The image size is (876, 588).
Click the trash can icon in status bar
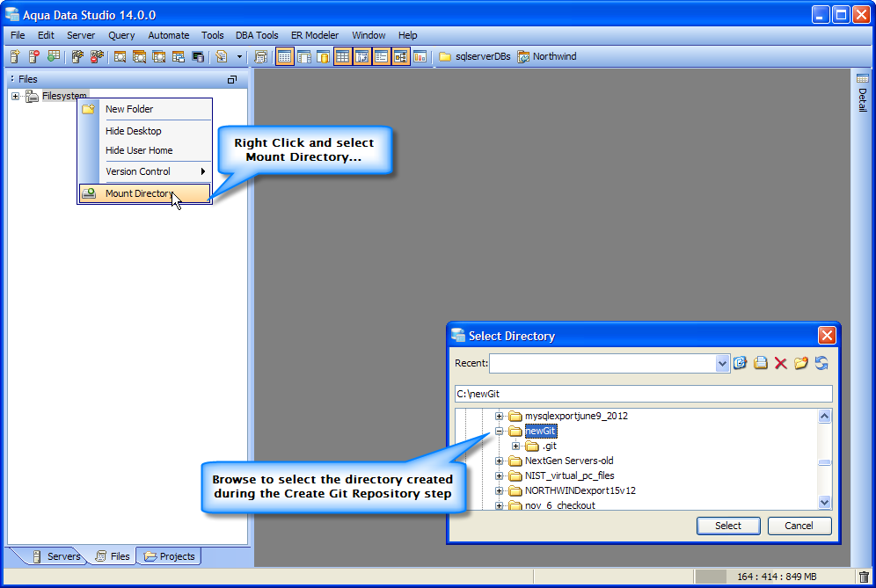(x=864, y=577)
